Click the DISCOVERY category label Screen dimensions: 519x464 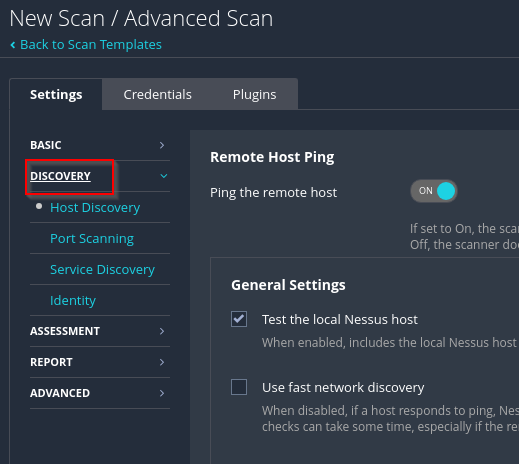pos(60,176)
